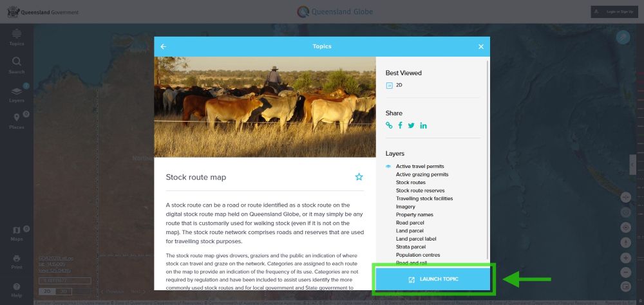The height and width of the screenshot is (305, 644).
Task: Open the Maps sidebar panel
Action: (17, 234)
